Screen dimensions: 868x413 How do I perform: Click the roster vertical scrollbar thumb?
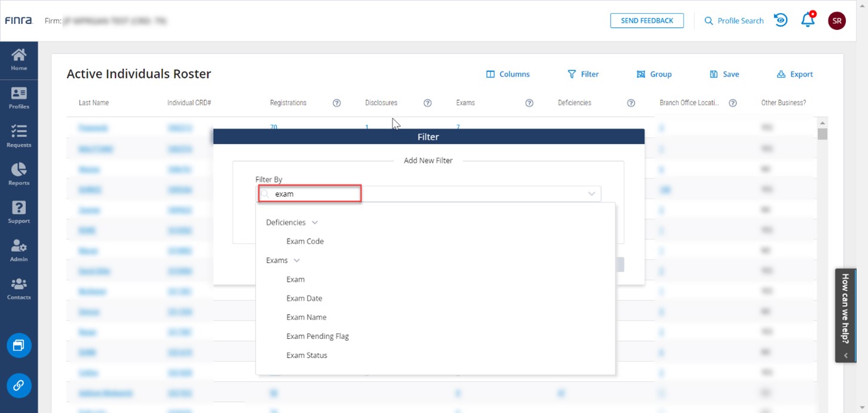point(822,134)
